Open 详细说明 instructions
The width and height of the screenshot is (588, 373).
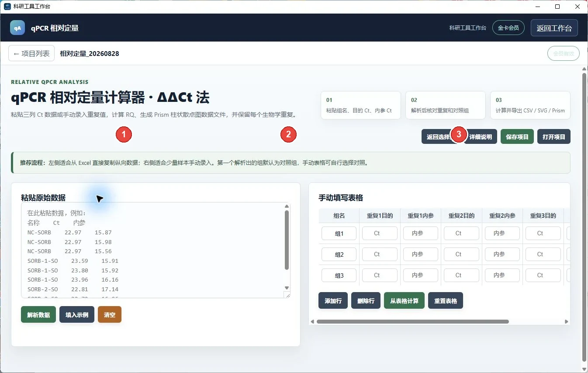click(x=481, y=136)
